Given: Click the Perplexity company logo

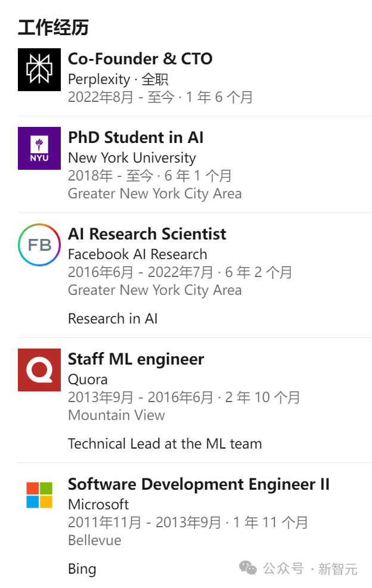Looking at the screenshot, I should [39, 70].
